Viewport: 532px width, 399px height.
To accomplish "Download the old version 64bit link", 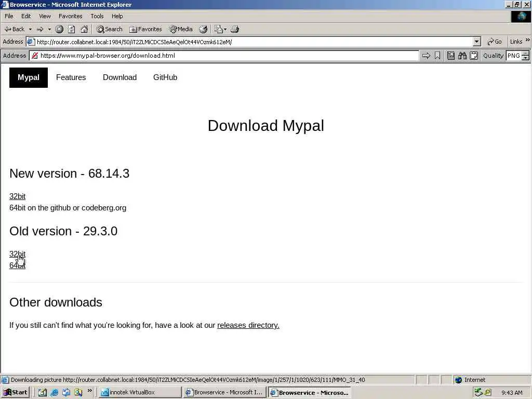I will (x=17, y=265).
